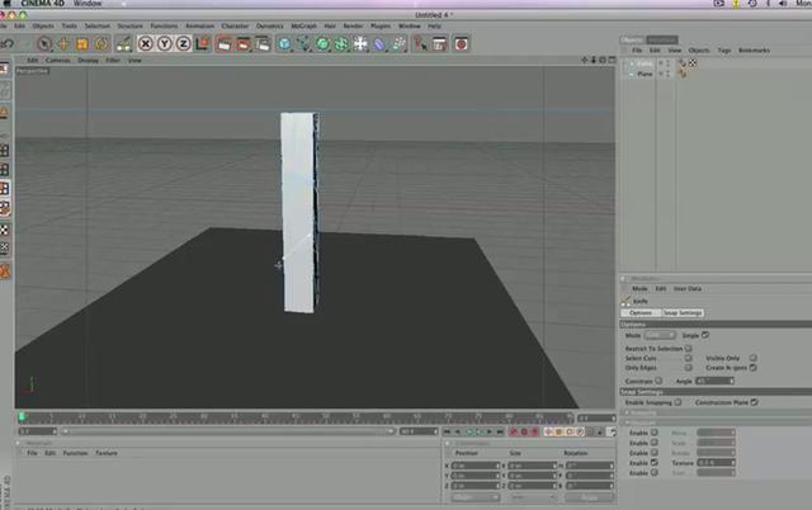Image resolution: width=812 pixels, height=510 pixels.
Task: Enable Snapping checkbox in Snap Settings
Action: 678,402
